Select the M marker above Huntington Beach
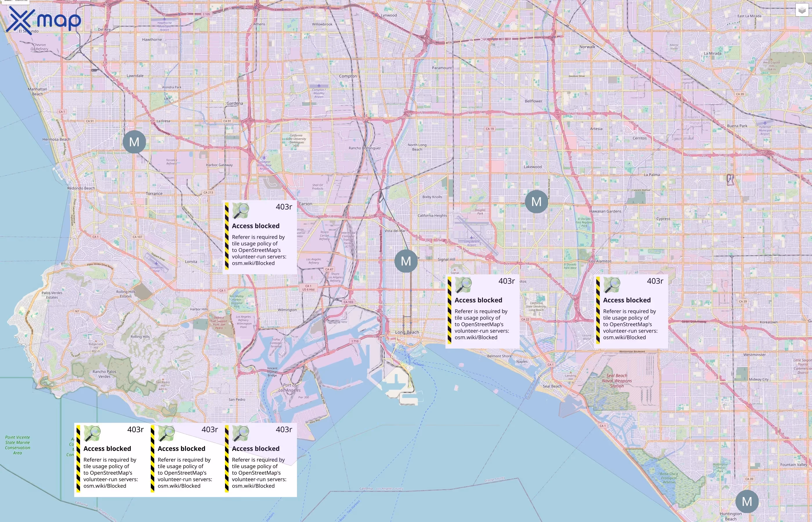This screenshot has width=812, height=522. click(747, 501)
